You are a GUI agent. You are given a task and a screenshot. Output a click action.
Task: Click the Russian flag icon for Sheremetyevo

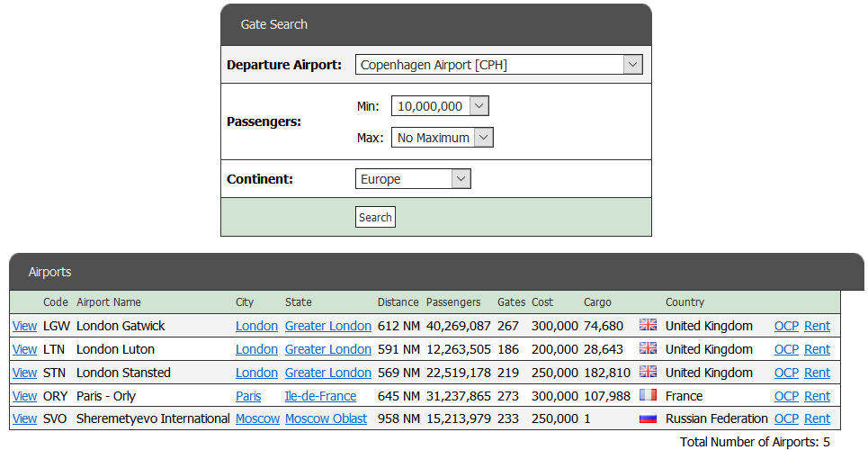point(648,419)
